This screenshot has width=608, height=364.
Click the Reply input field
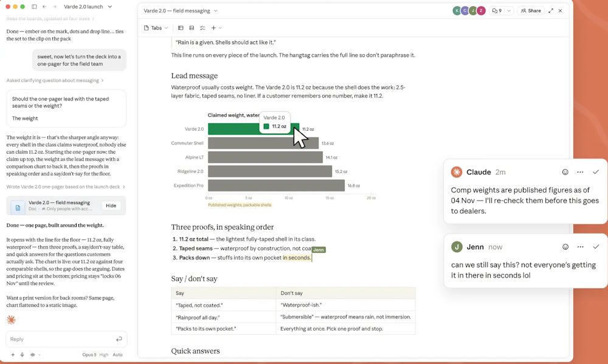[x=66, y=339]
